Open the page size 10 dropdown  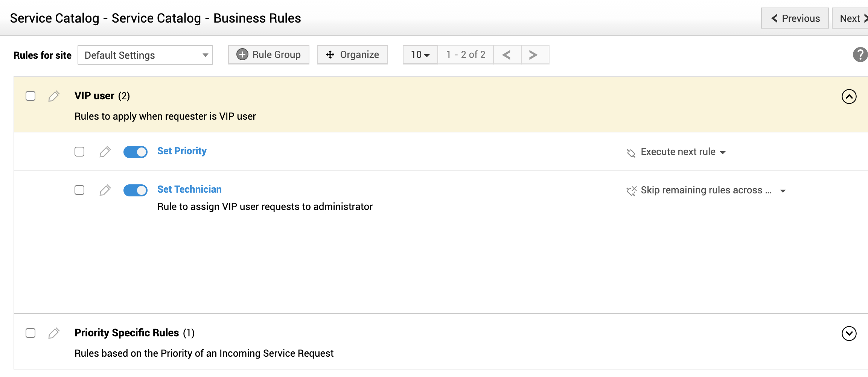419,54
